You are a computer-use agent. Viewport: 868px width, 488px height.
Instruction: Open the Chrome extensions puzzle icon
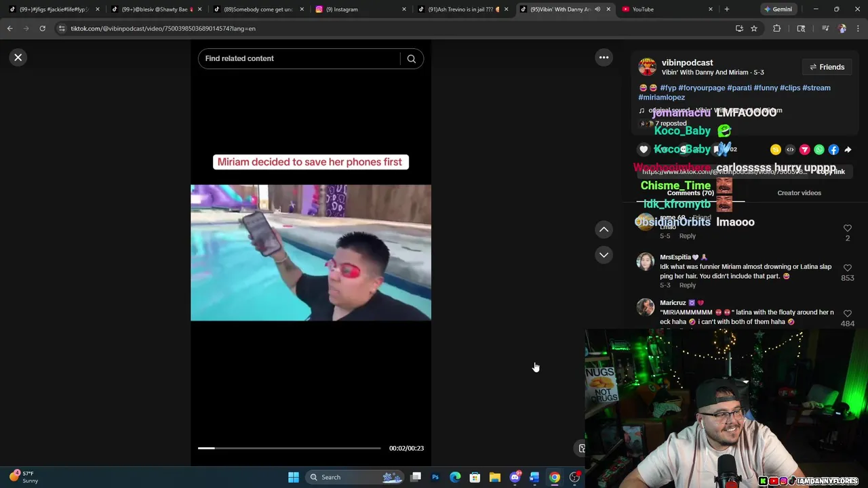click(x=777, y=28)
